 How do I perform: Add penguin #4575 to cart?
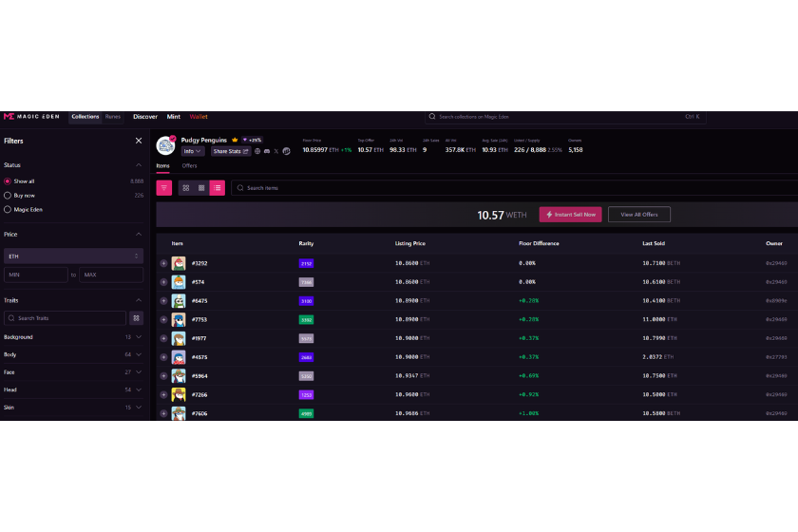[x=163, y=357]
